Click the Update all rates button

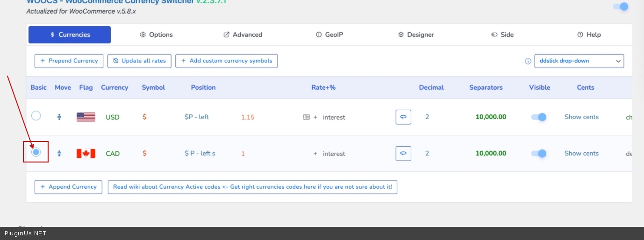pos(140,61)
